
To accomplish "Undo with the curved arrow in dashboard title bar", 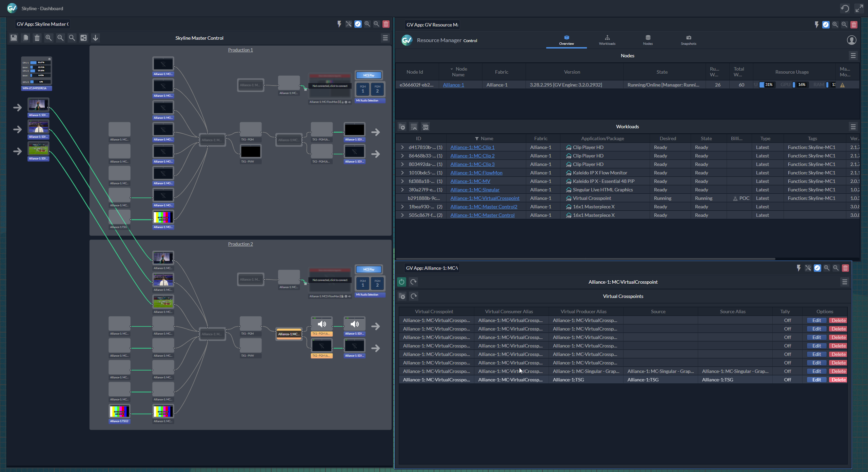I will [x=845, y=8].
